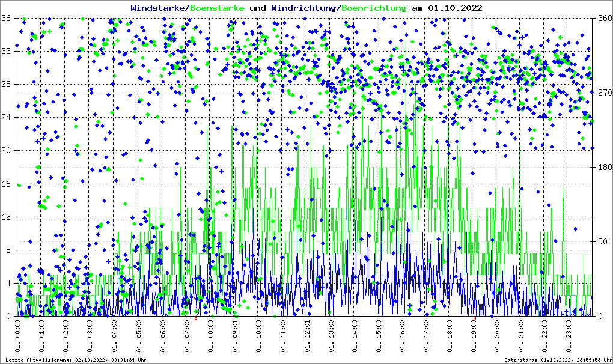Select the wind speed axis value 16
The height and width of the screenshot is (364, 613).
[6, 184]
